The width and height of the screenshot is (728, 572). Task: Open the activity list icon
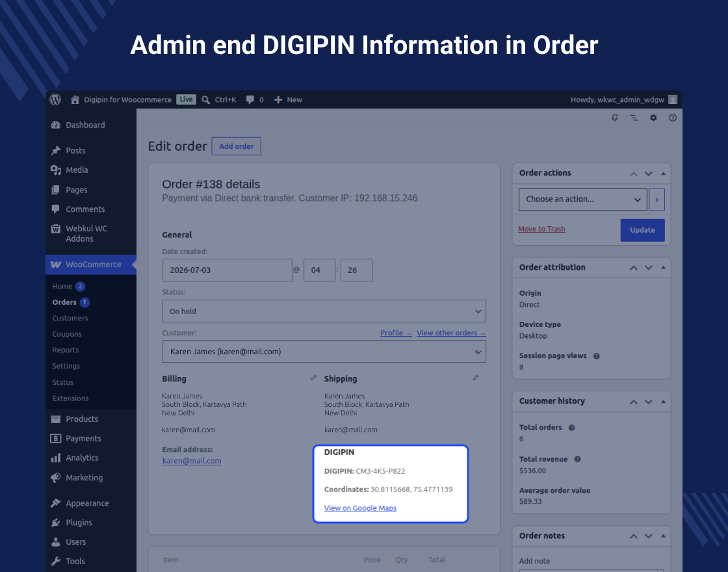click(634, 118)
